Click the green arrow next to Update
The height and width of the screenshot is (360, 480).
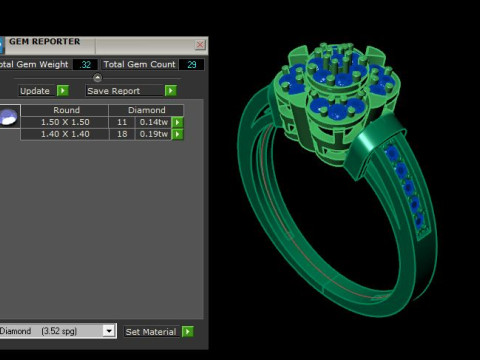(x=63, y=91)
